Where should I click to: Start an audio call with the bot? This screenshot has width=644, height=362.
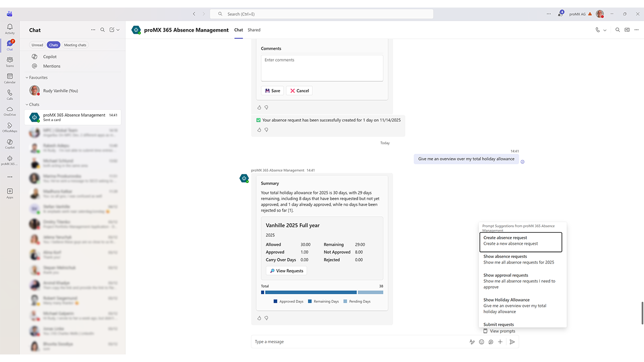click(598, 30)
